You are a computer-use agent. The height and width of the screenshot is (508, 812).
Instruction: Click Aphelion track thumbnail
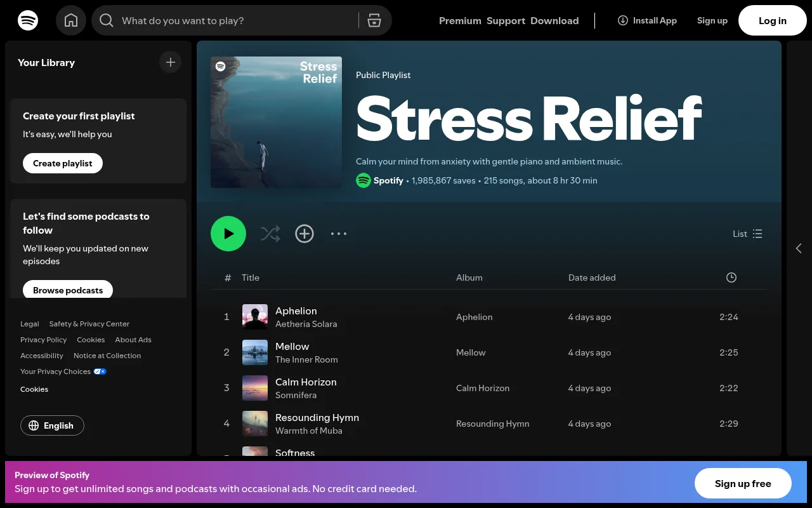click(255, 317)
